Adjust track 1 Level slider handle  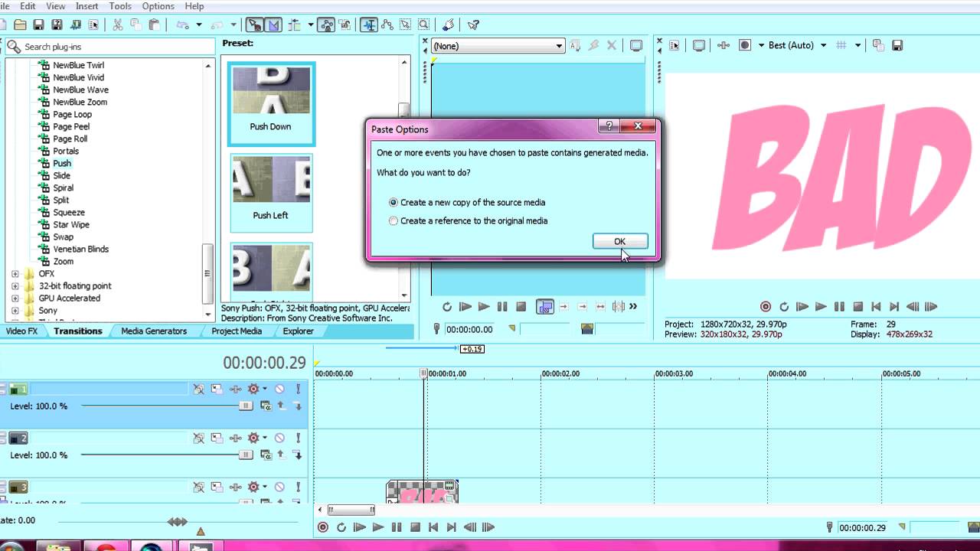(246, 406)
